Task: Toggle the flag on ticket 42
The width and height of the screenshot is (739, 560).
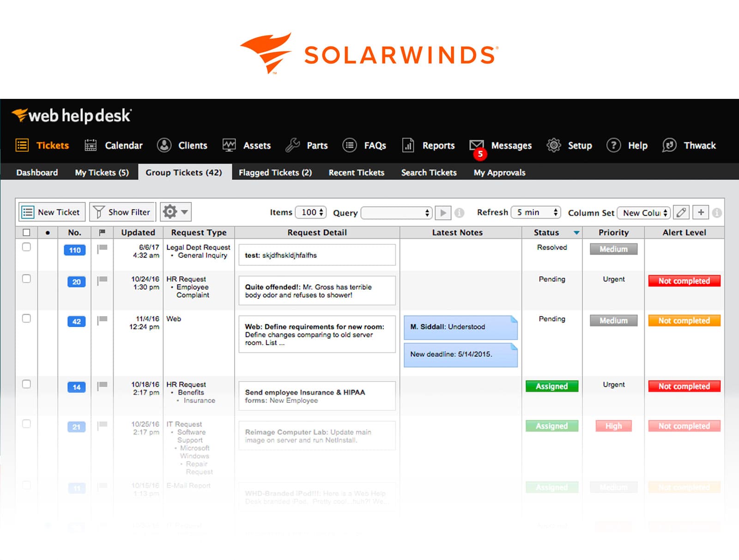Action: pos(102,319)
